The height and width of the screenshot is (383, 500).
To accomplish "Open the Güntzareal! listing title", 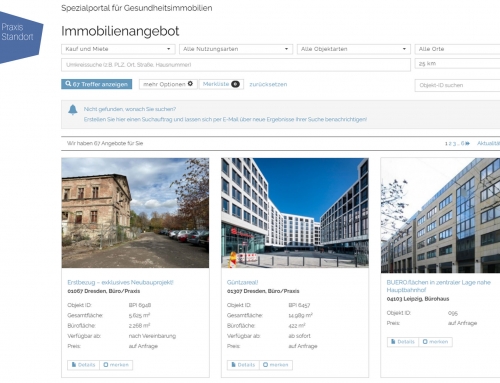I will (242, 282).
